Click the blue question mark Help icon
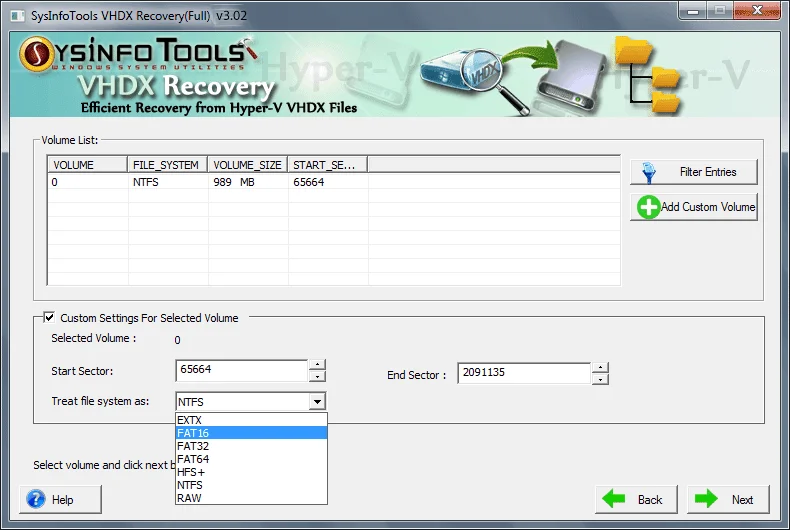The height and width of the screenshot is (530, 790). pyautogui.click(x=36, y=499)
